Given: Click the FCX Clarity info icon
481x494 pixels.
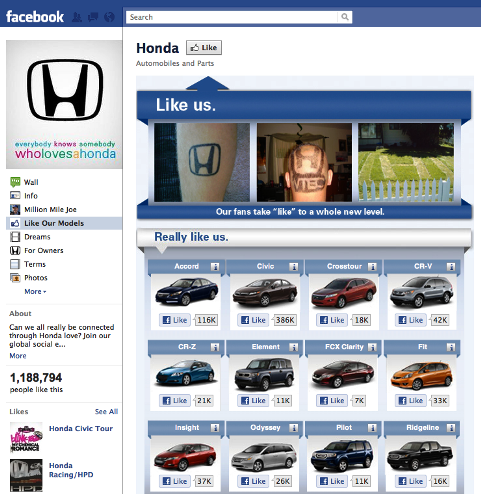Looking at the screenshot, I should coord(372,347).
